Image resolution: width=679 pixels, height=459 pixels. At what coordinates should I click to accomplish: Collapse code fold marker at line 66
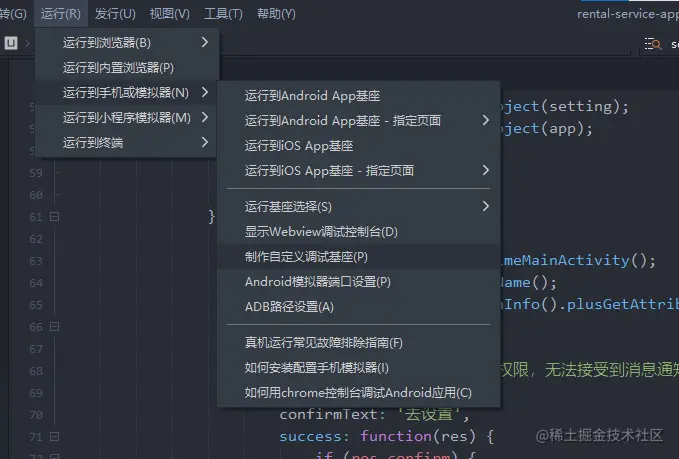[x=55, y=326]
